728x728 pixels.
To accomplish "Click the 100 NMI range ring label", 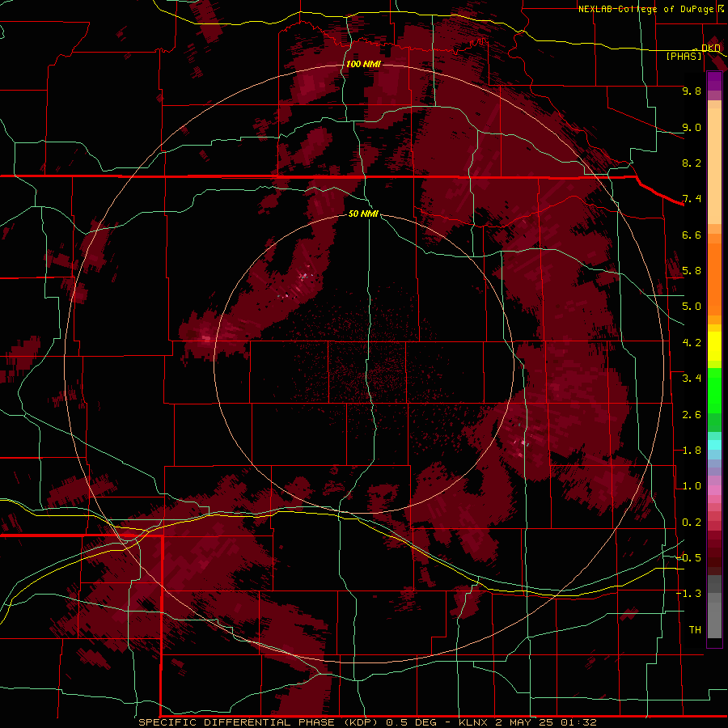I will (363, 64).
